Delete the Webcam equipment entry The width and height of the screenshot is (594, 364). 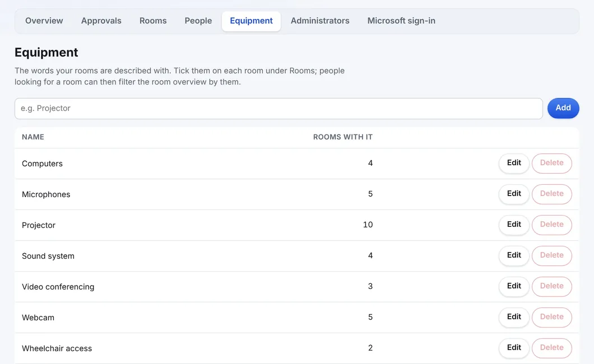(x=551, y=317)
